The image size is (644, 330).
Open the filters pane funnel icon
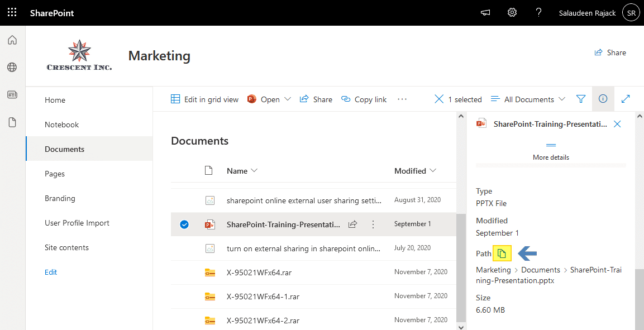[581, 99]
